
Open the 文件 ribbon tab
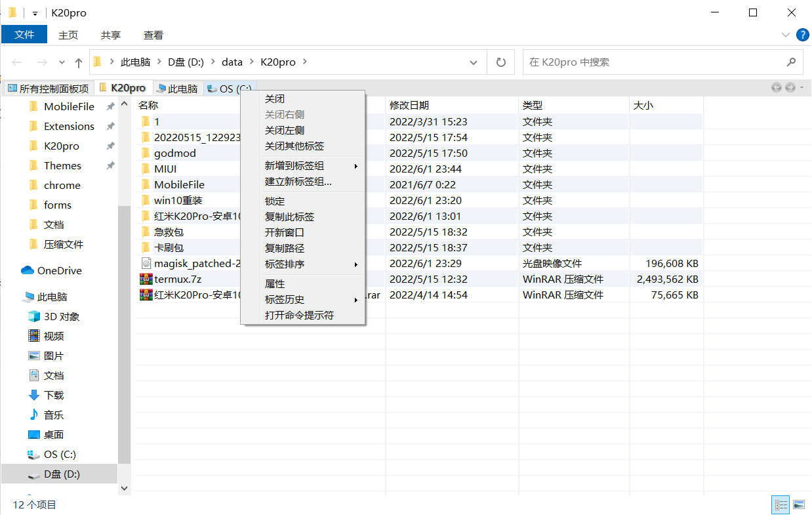point(24,35)
